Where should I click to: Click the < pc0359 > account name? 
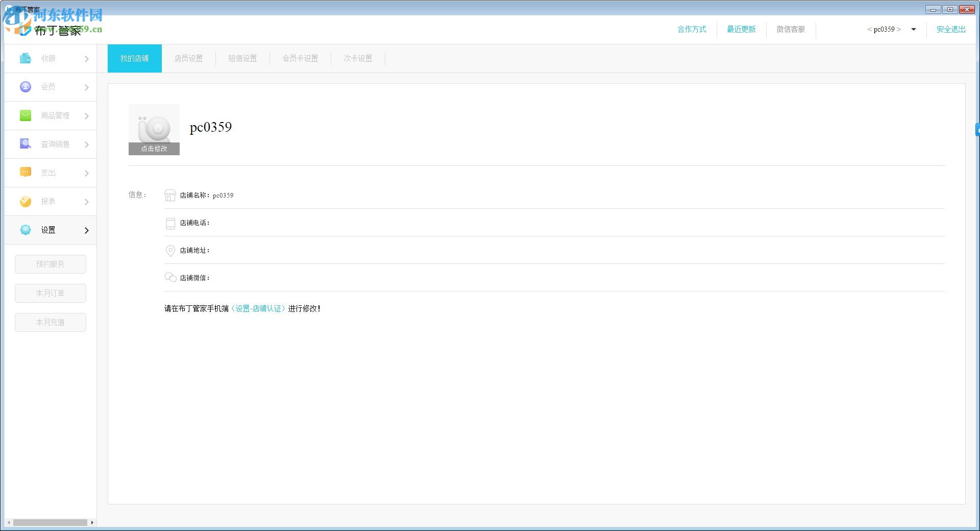click(884, 29)
